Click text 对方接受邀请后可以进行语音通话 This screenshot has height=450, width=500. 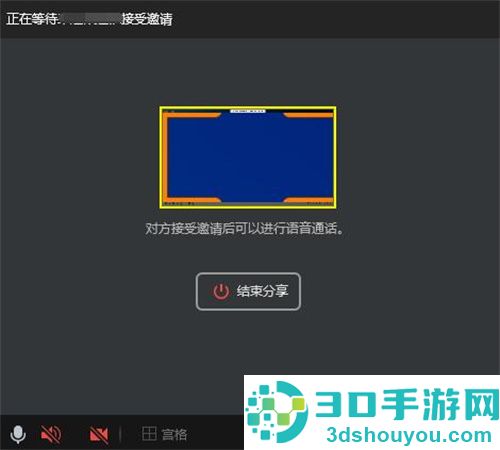click(244, 229)
